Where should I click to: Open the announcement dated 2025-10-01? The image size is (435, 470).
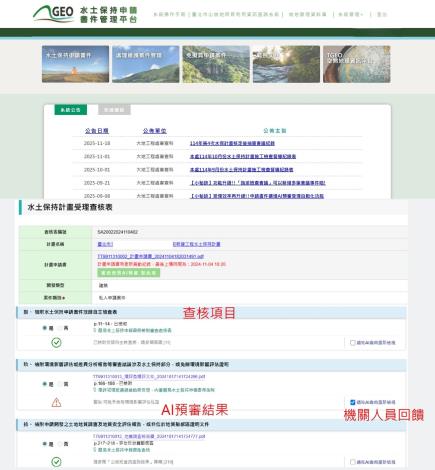pos(242,170)
